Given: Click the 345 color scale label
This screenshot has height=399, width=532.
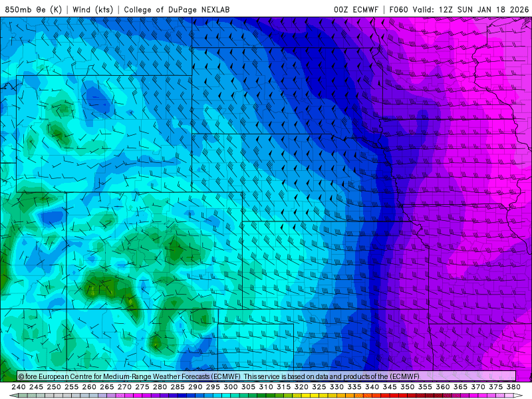Looking at the screenshot, I should [390, 387].
